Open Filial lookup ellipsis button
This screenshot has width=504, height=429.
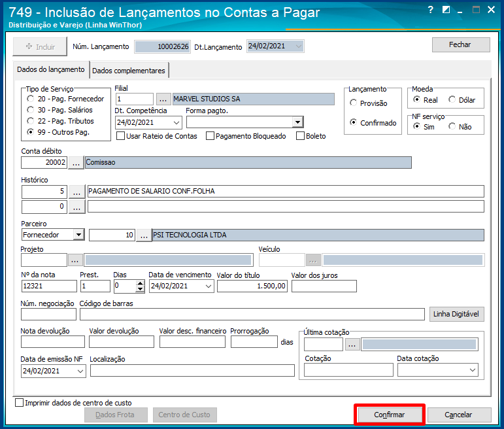coord(163,99)
